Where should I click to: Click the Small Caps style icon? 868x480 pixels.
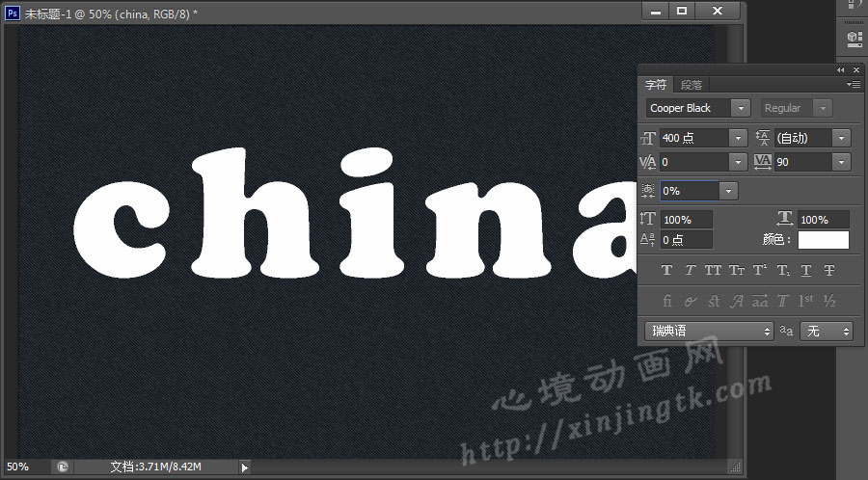pos(736,271)
